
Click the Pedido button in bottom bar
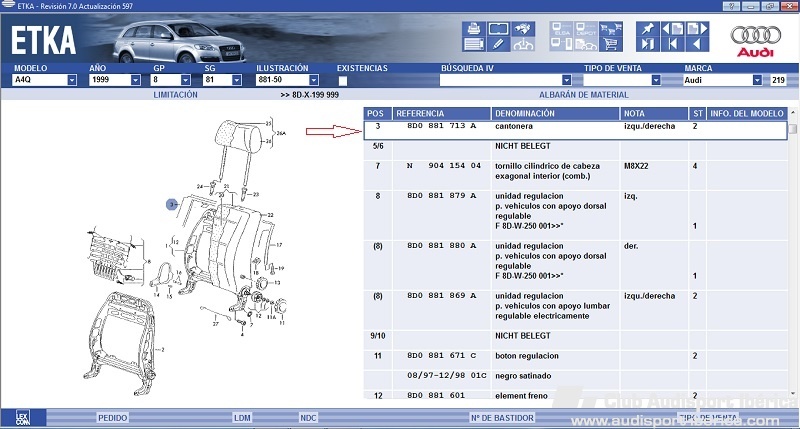tap(112, 417)
